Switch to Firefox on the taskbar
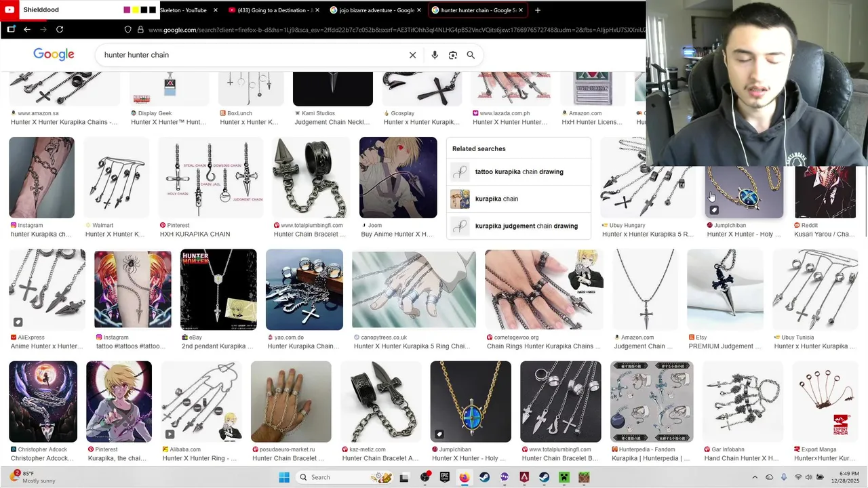 (464, 477)
